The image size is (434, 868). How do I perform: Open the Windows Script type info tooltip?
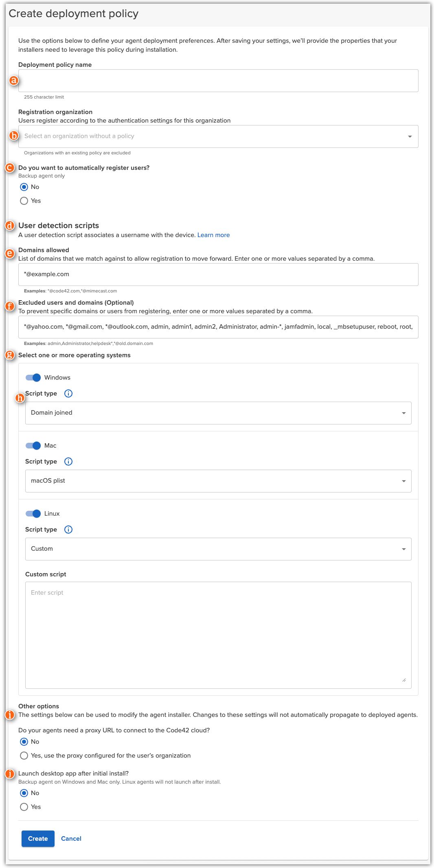tap(68, 393)
